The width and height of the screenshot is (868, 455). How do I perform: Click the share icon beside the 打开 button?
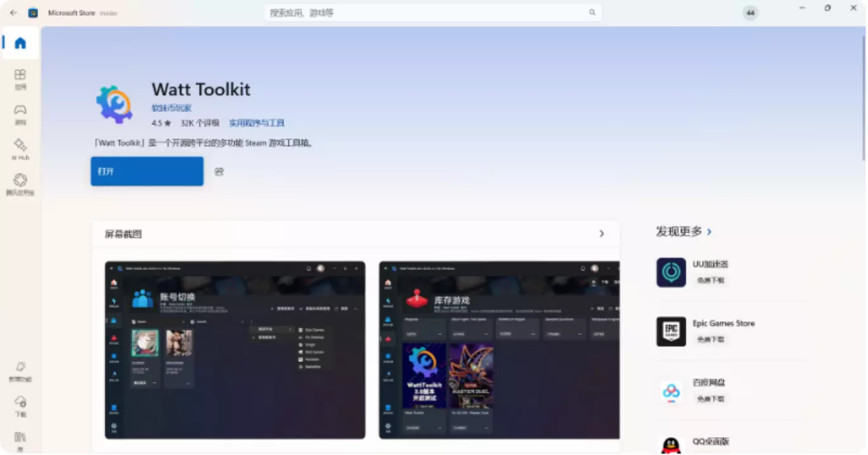pos(219,171)
